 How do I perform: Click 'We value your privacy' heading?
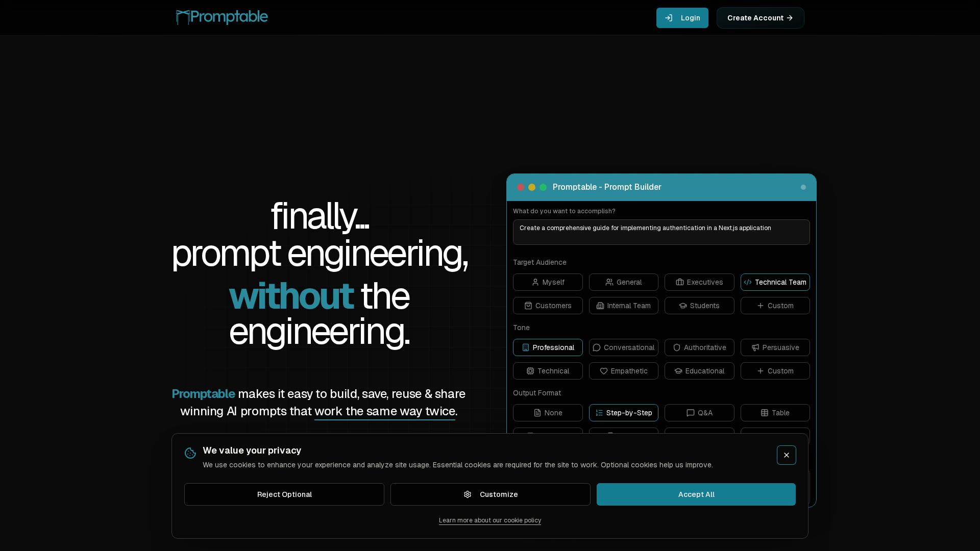[252, 450]
